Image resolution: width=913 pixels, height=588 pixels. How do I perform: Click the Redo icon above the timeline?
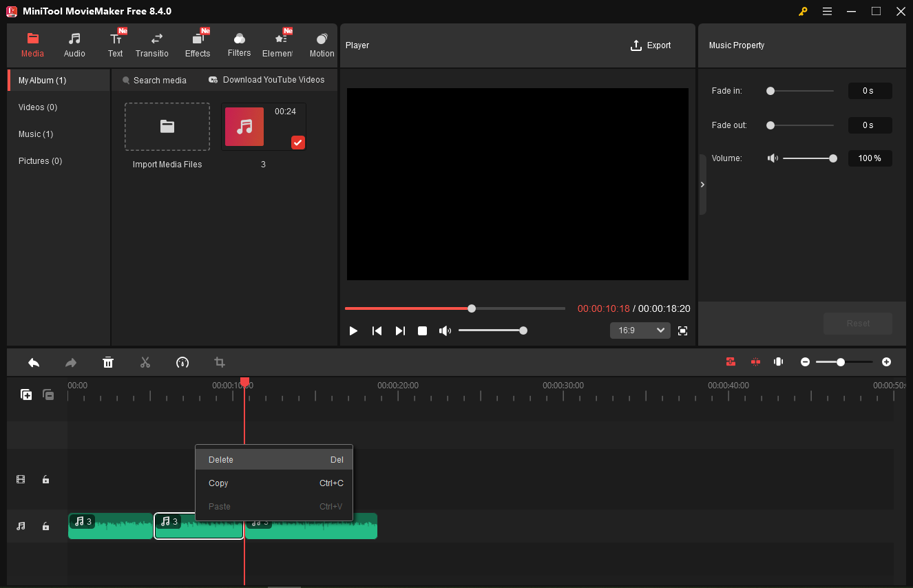70,362
